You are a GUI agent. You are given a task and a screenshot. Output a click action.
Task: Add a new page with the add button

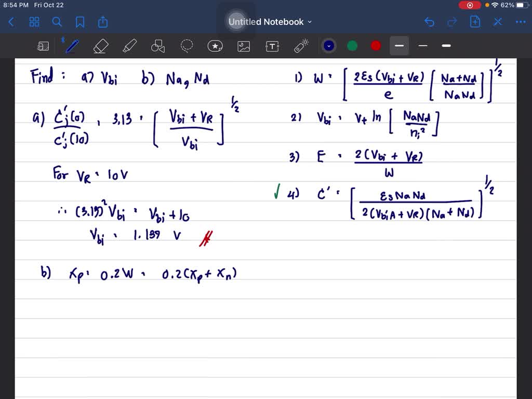475,22
